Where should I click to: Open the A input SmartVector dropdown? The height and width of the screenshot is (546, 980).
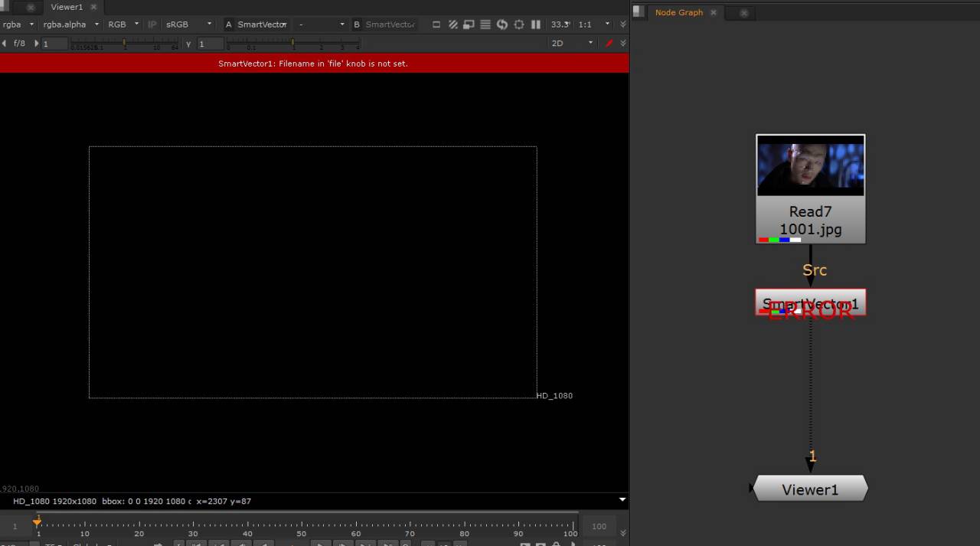point(262,25)
